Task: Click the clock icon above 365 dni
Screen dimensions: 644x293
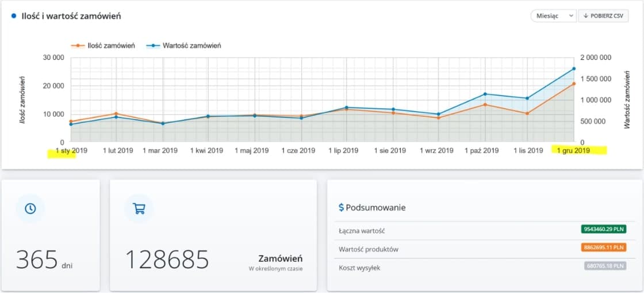Action: click(30, 208)
